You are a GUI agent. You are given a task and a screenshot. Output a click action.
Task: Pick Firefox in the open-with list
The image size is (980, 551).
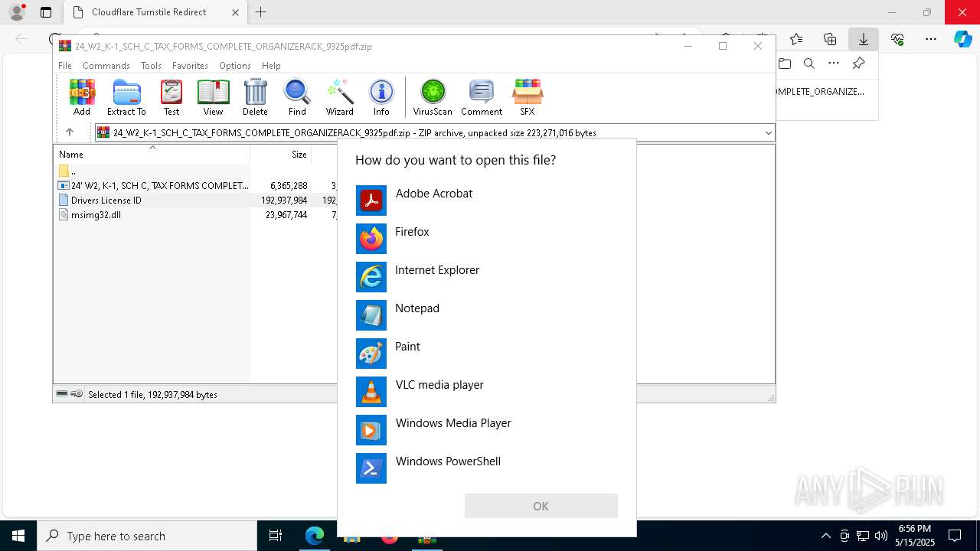(487, 239)
